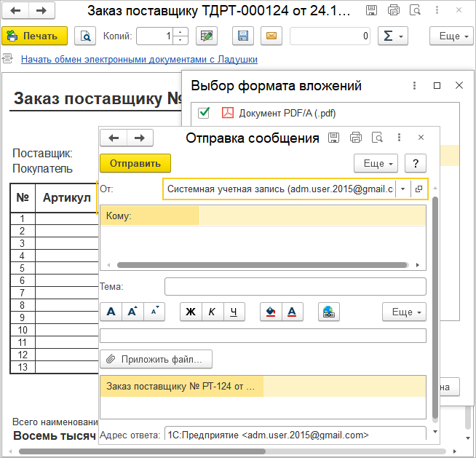This screenshot has width=476, height=458.
Task: Click save icon in Отправка сообщения title bar
Action: (333, 138)
